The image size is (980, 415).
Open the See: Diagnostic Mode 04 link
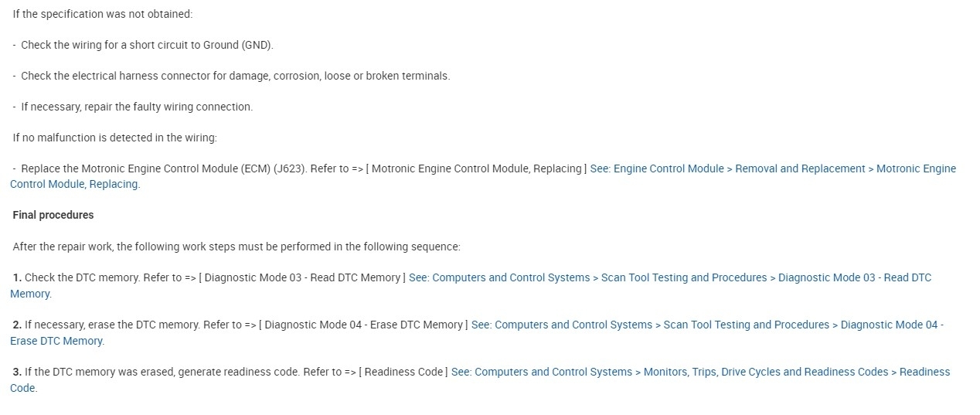click(x=706, y=325)
